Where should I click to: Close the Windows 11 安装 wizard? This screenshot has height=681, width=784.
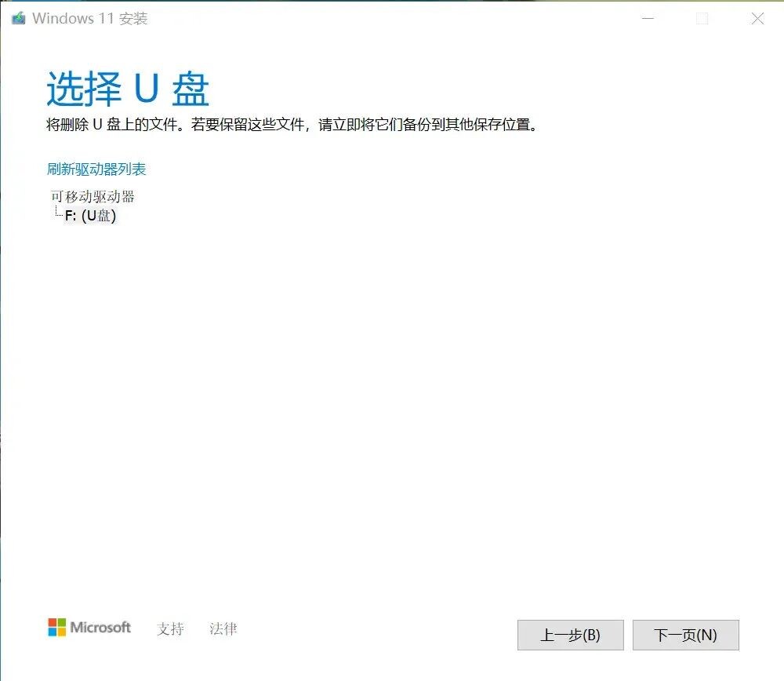757,17
